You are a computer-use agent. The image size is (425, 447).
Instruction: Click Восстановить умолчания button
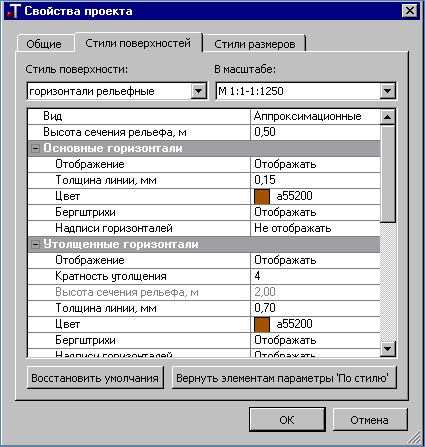click(x=95, y=378)
